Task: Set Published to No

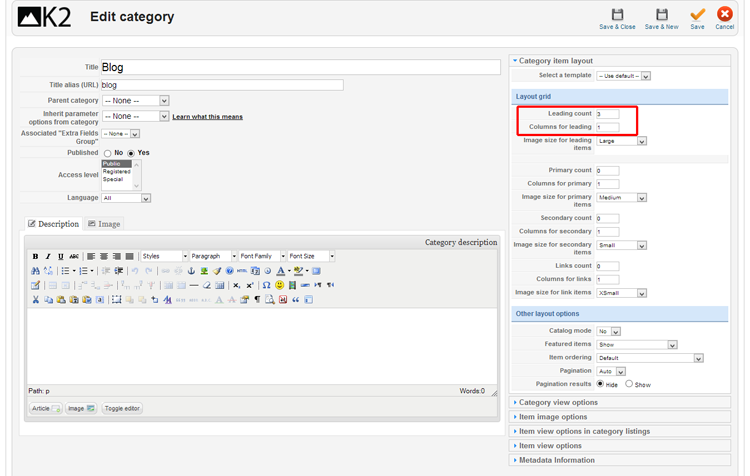Action: pyautogui.click(x=108, y=153)
